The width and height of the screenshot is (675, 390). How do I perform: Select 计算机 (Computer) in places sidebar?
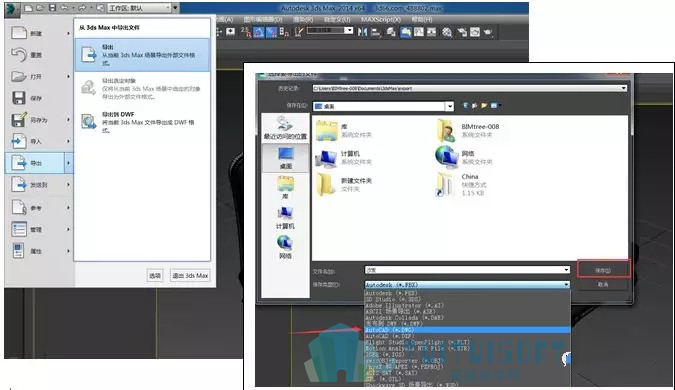285,218
